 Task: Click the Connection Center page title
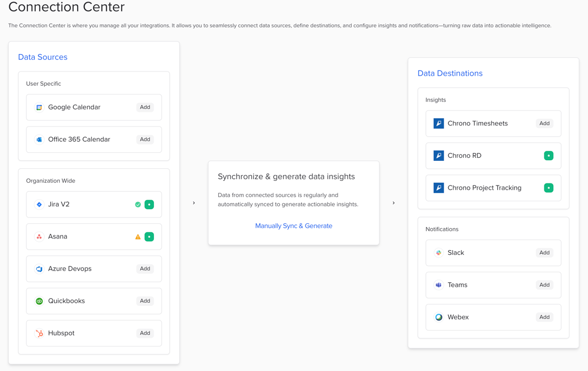point(66,7)
